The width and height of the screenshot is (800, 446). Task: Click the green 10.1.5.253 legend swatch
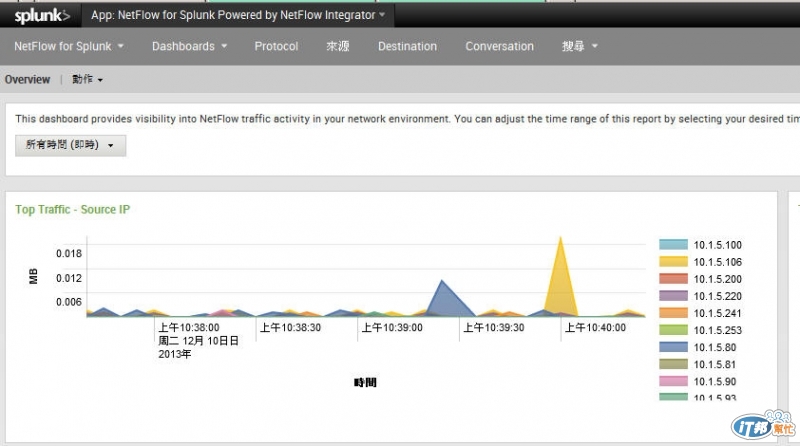[673, 330]
